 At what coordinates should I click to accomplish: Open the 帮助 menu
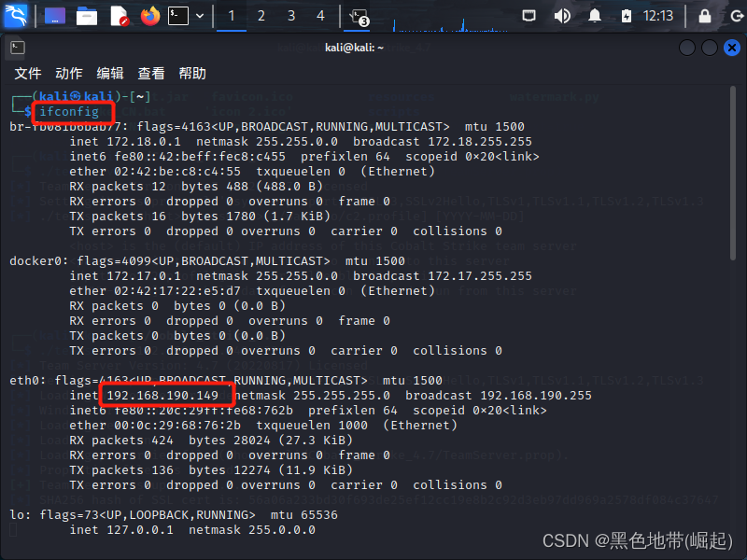tap(191, 73)
